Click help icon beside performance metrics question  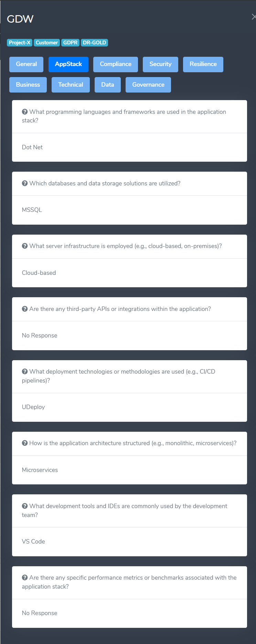pos(25,578)
